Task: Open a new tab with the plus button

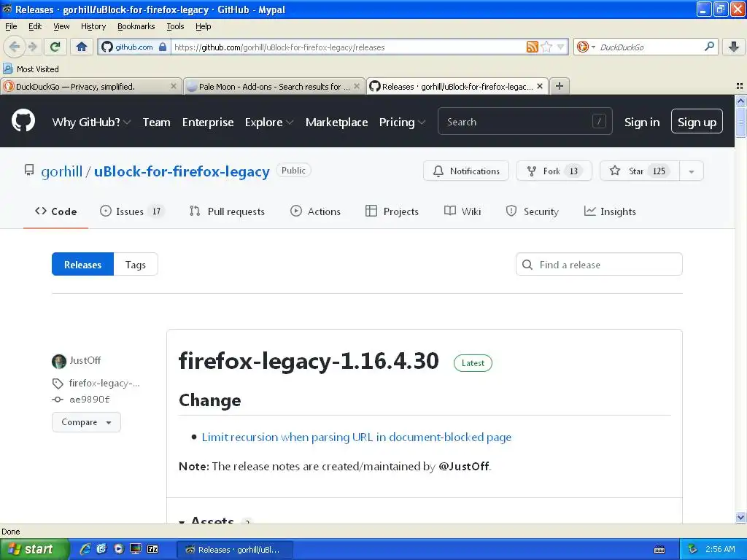Action: pos(560,86)
